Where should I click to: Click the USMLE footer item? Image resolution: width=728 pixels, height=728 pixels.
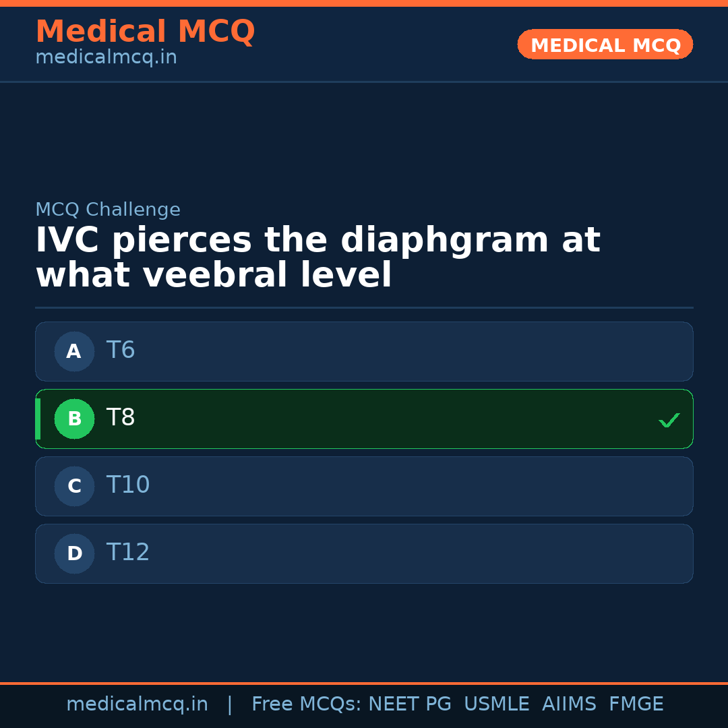497,704
